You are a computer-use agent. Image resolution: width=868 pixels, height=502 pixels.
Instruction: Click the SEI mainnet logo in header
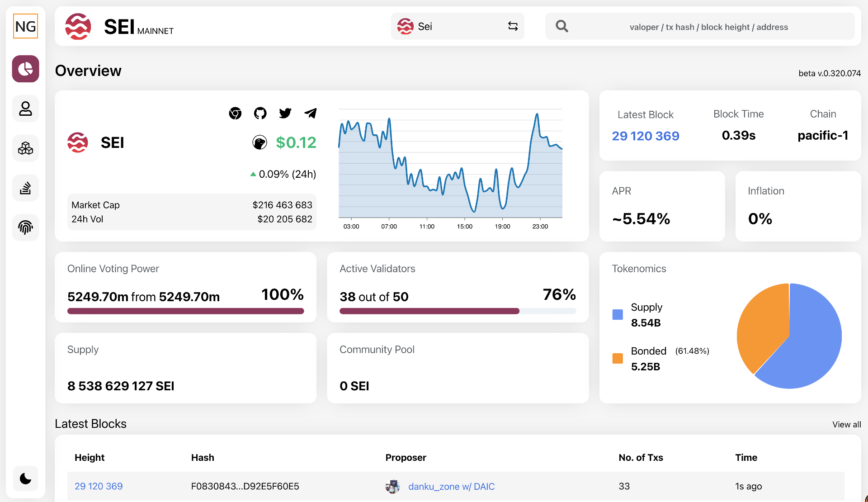[78, 26]
